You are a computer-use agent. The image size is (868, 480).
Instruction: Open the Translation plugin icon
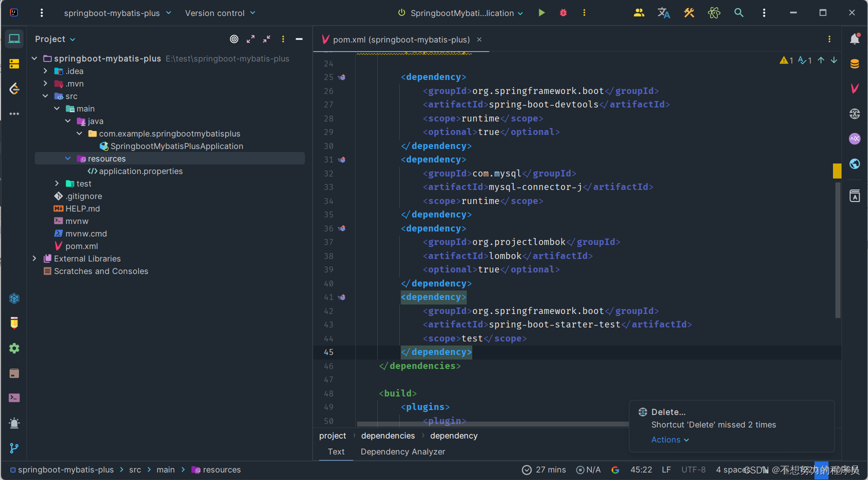coord(664,12)
